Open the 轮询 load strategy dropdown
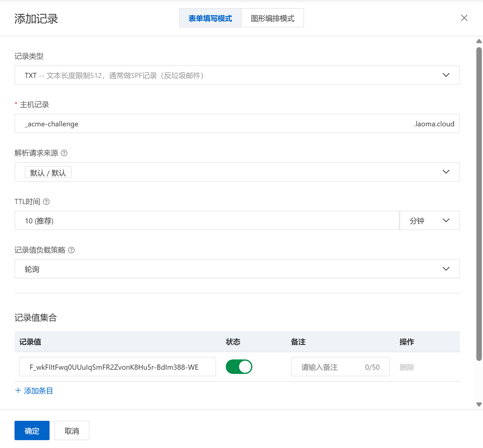483x448 pixels. pyautogui.click(x=237, y=269)
